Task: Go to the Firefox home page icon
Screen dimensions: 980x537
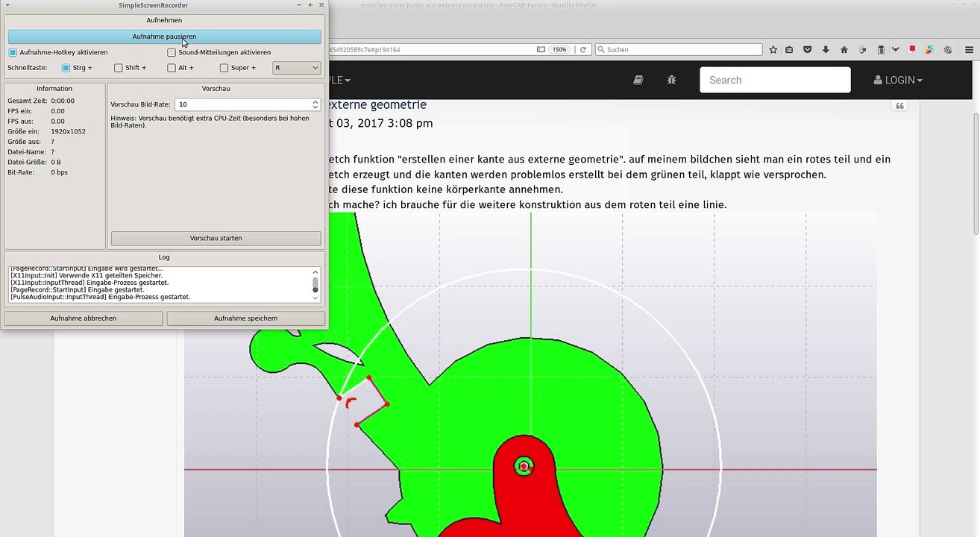Action: (844, 50)
